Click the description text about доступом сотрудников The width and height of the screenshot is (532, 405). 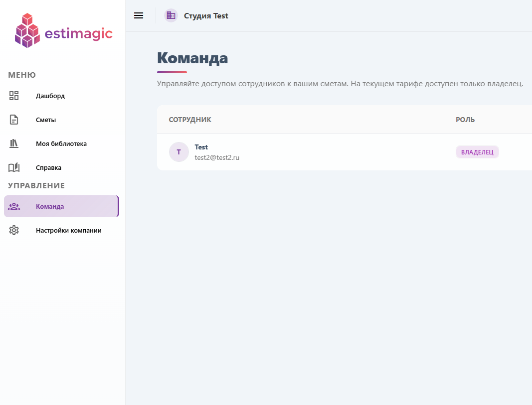tap(340, 83)
